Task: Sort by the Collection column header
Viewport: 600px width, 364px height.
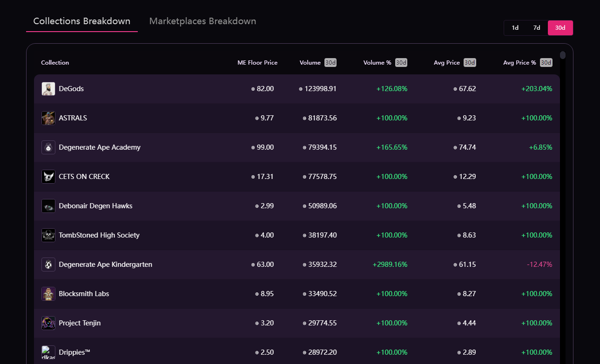Action: pyautogui.click(x=55, y=63)
